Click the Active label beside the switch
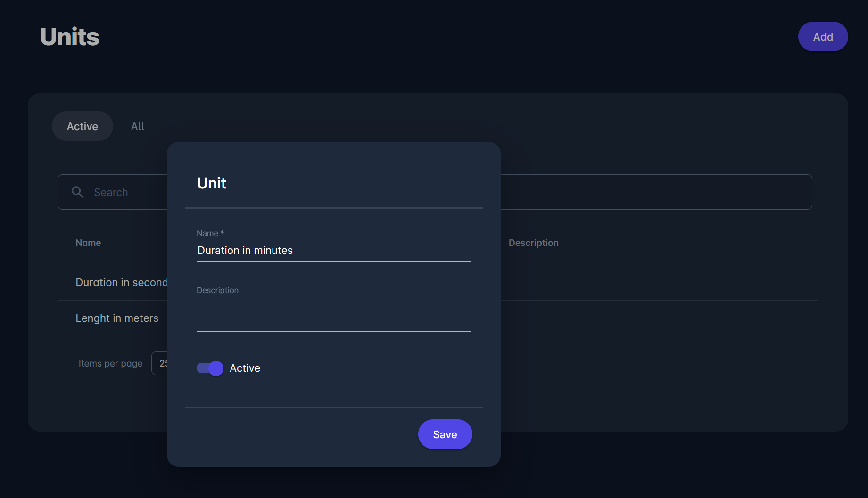Screen dimensions: 868x498 point(245,368)
